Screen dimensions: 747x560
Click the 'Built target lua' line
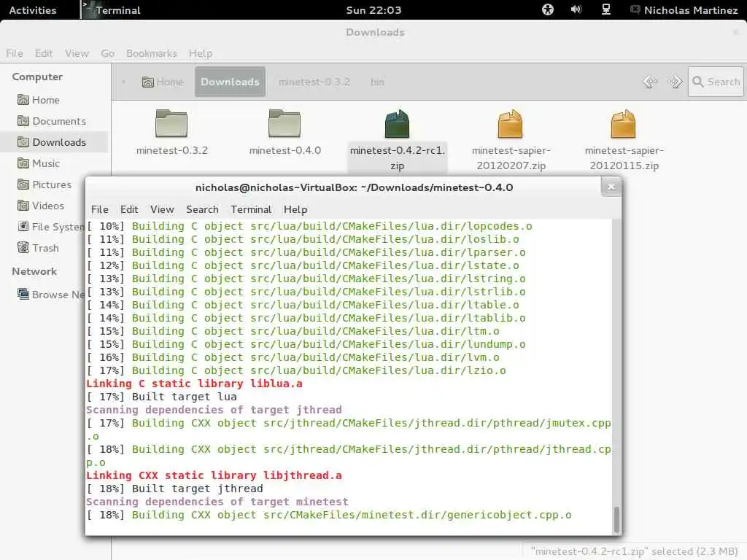pos(161,397)
